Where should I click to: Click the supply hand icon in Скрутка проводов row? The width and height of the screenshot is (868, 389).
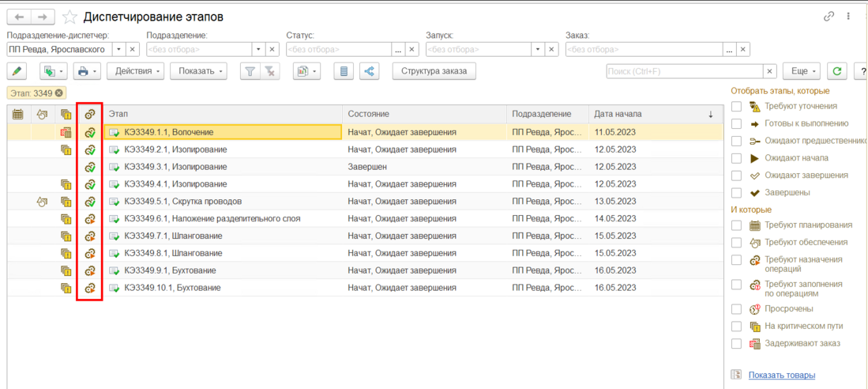[x=42, y=201]
